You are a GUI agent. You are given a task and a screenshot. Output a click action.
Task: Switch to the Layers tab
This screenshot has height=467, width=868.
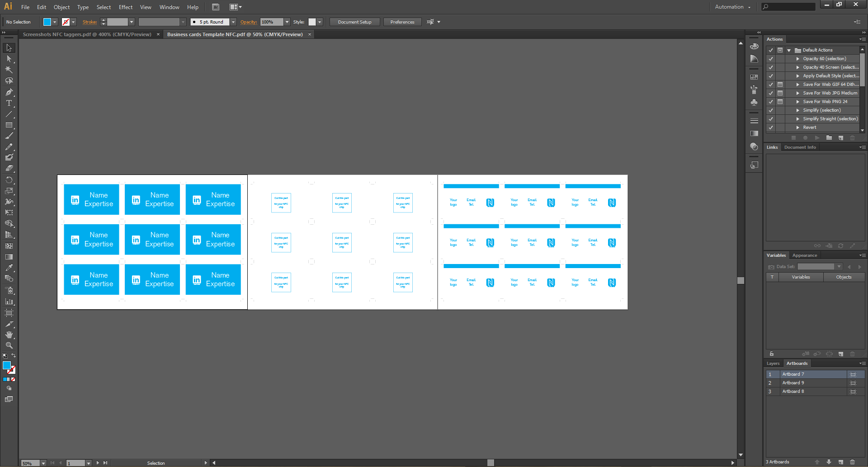pyautogui.click(x=773, y=363)
